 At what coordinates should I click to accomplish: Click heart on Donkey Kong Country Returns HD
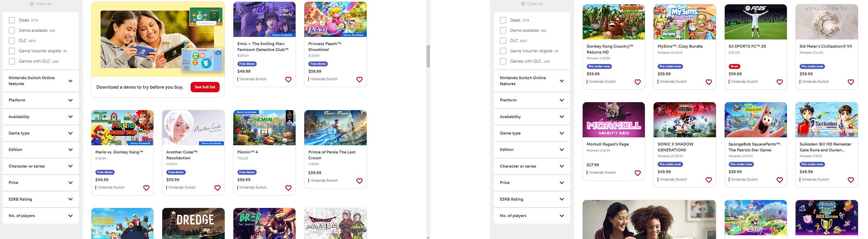pyautogui.click(x=638, y=82)
